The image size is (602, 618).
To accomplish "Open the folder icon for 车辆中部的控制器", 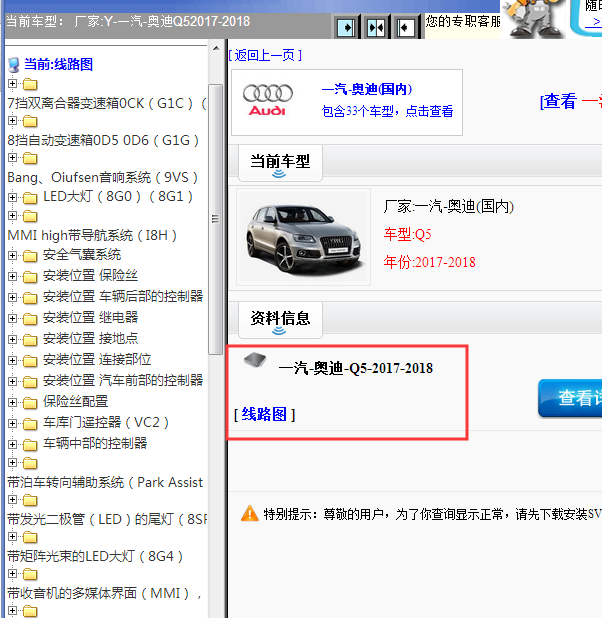I will click(30, 444).
